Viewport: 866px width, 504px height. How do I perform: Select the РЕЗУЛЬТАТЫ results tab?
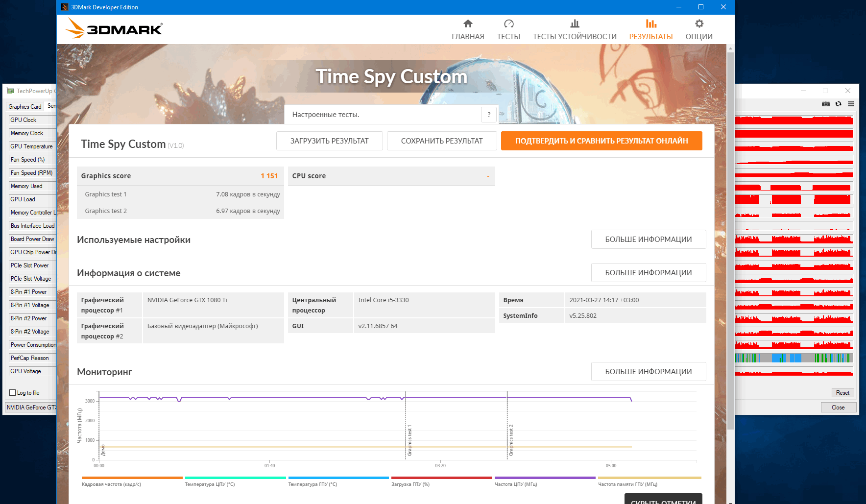point(651,30)
